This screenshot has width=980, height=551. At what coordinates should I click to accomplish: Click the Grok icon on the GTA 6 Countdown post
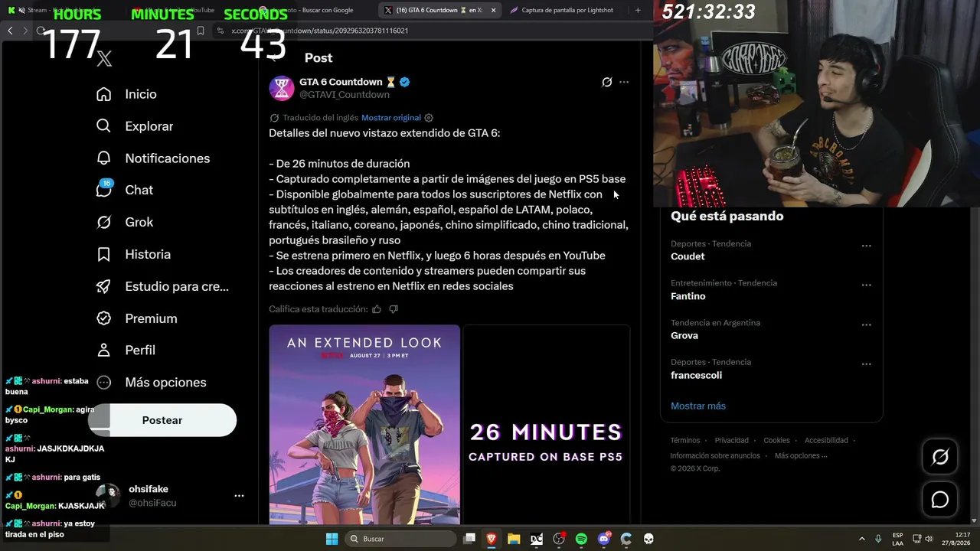tap(607, 82)
